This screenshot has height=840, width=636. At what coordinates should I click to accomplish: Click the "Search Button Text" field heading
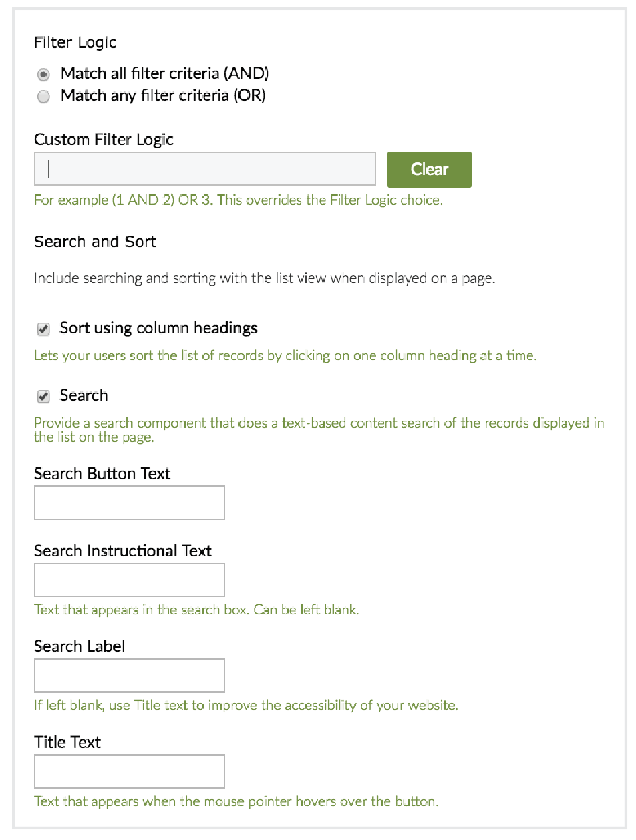[102, 474]
